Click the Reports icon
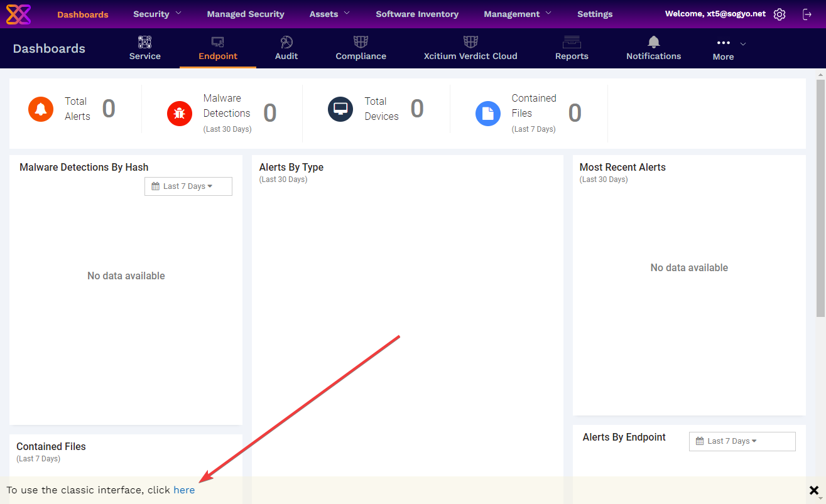The width and height of the screenshot is (826, 504). pos(572,42)
